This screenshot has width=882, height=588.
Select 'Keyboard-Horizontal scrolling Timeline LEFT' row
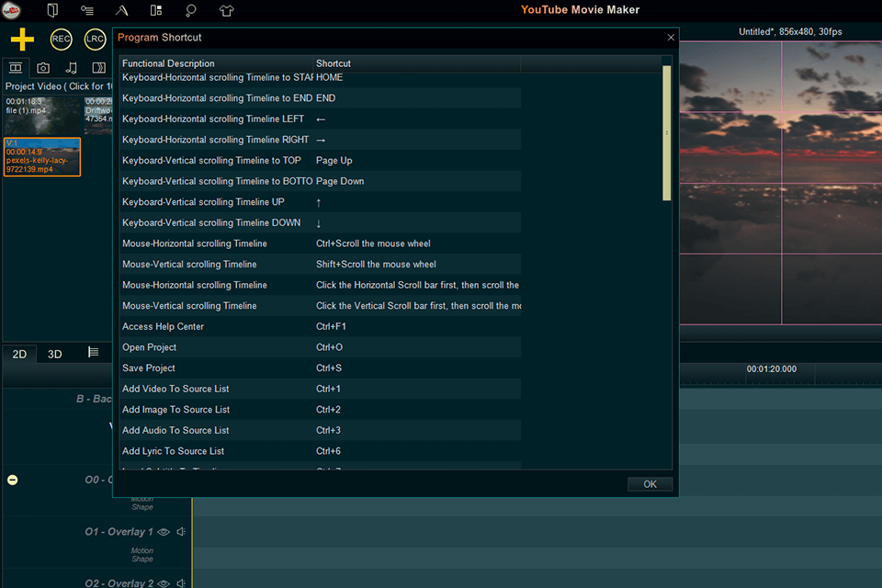coord(320,119)
